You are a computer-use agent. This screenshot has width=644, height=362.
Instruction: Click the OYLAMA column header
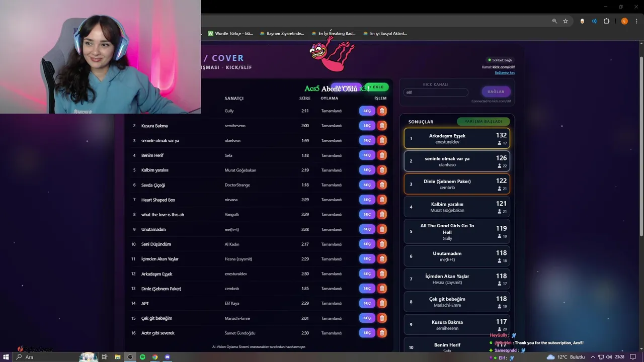pos(330,98)
